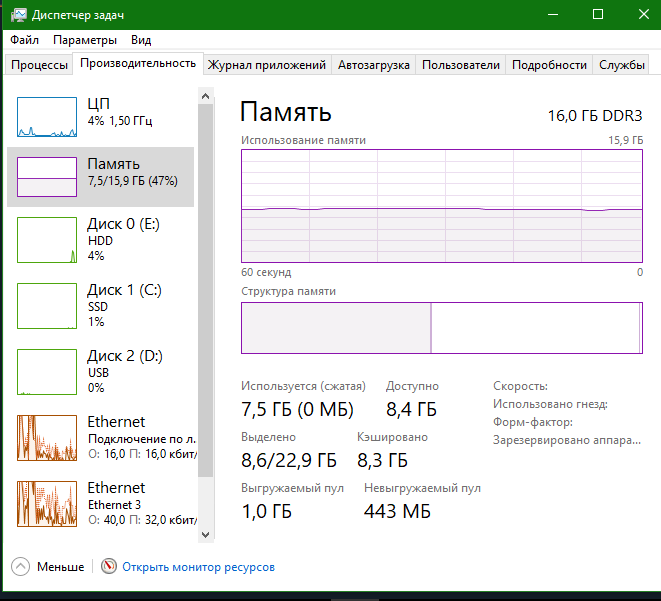
Task: Switch to the Службы tab
Action: click(x=621, y=65)
